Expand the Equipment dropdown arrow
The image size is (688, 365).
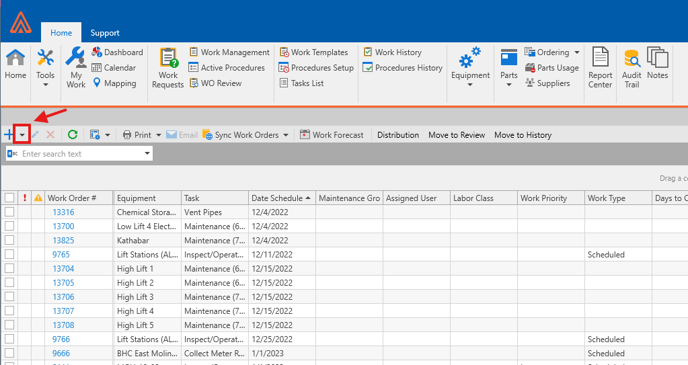click(470, 85)
